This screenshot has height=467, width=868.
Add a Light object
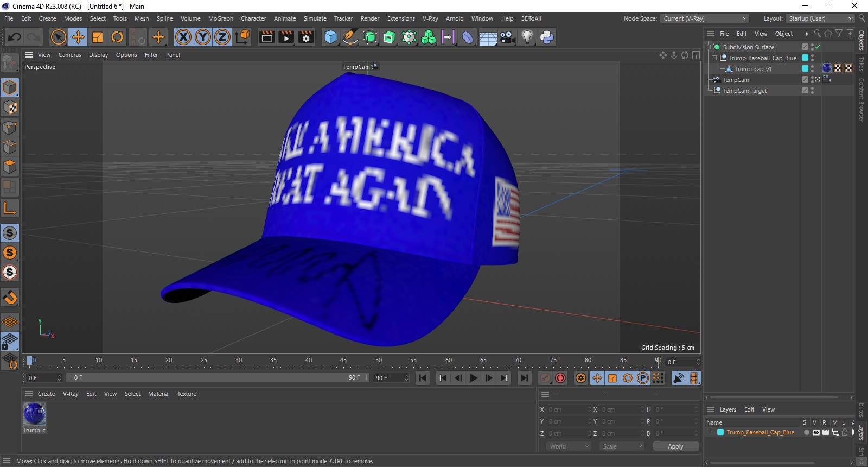click(x=527, y=37)
